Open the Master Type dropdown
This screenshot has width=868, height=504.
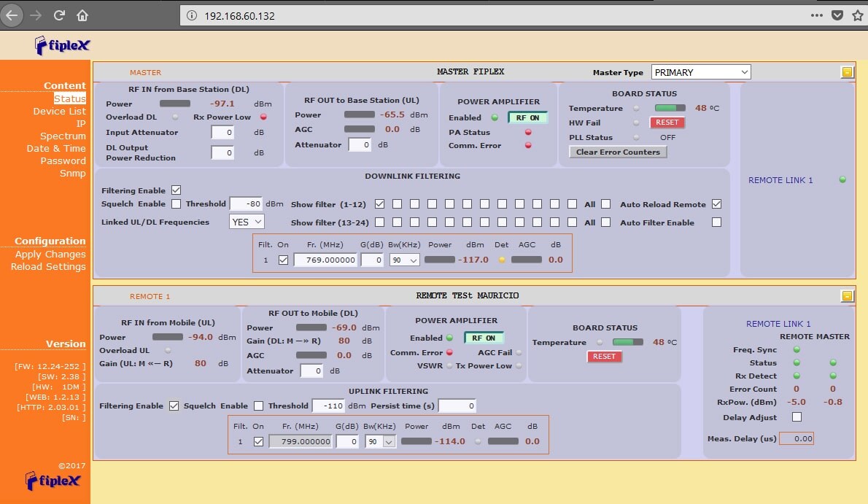(701, 72)
